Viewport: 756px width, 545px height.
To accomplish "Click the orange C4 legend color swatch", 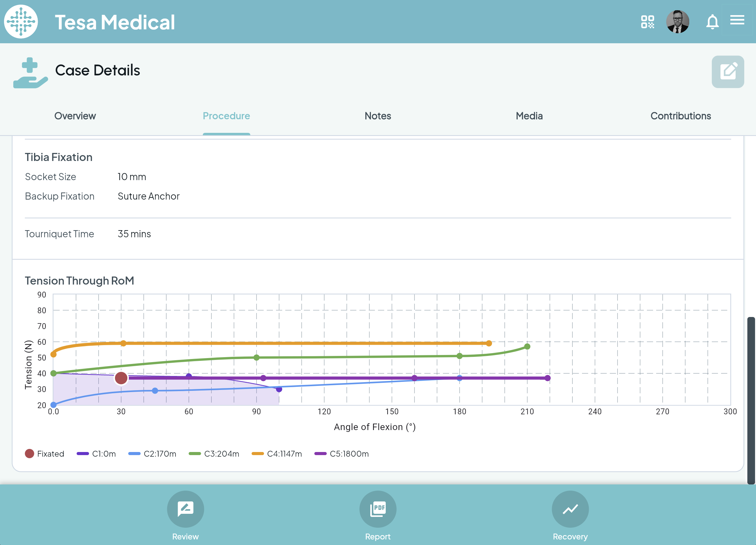I will (x=258, y=454).
